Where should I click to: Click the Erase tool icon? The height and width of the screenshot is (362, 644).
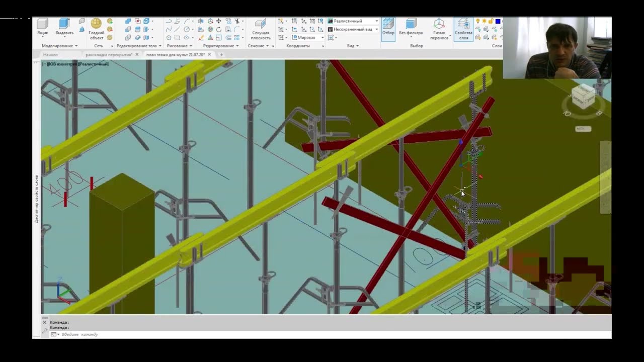coord(201,38)
